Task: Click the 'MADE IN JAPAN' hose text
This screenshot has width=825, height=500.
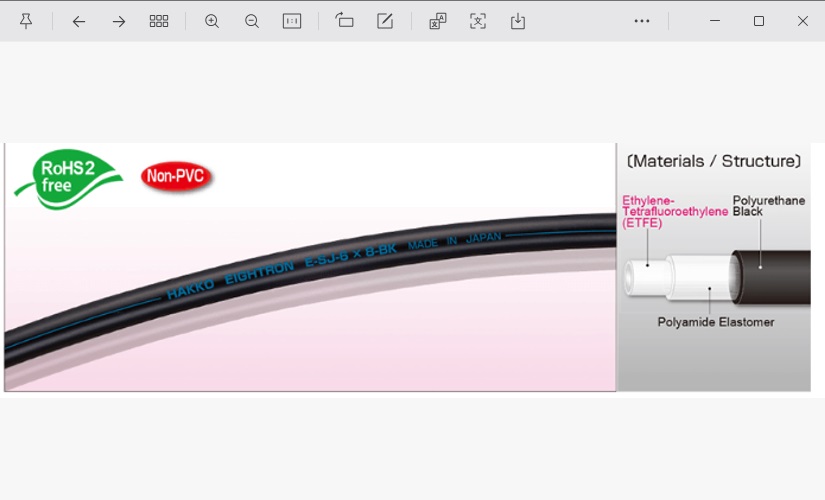Action: (x=455, y=240)
